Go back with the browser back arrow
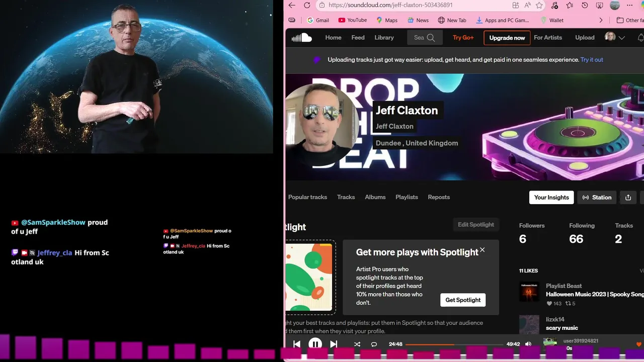Screen dimensions: 644x362 pos(292,5)
